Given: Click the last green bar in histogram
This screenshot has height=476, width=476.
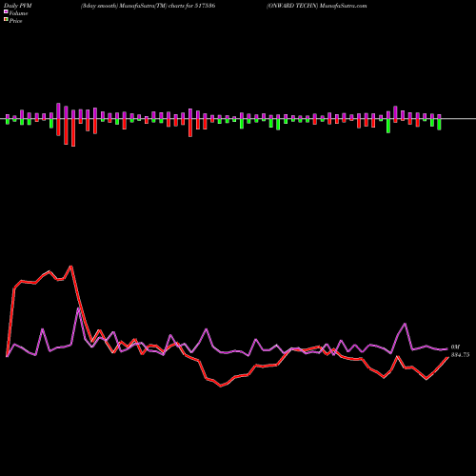Looking at the screenshot, I should click(x=439, y=125).
